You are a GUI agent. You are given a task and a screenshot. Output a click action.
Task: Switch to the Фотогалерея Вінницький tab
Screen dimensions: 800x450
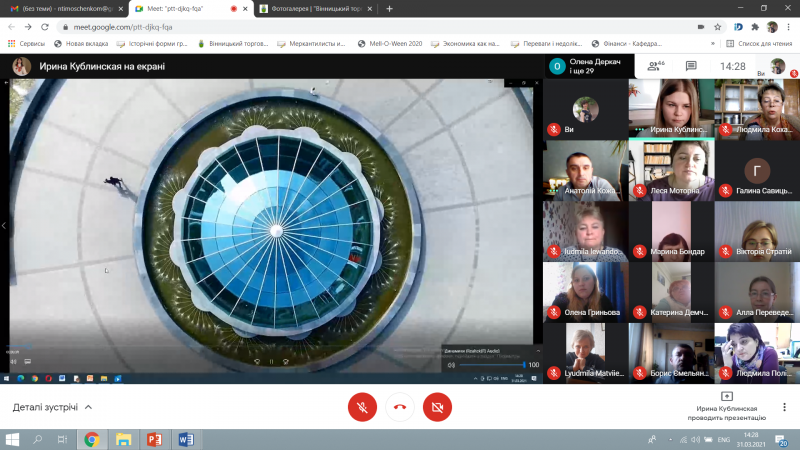pos(315,9)
